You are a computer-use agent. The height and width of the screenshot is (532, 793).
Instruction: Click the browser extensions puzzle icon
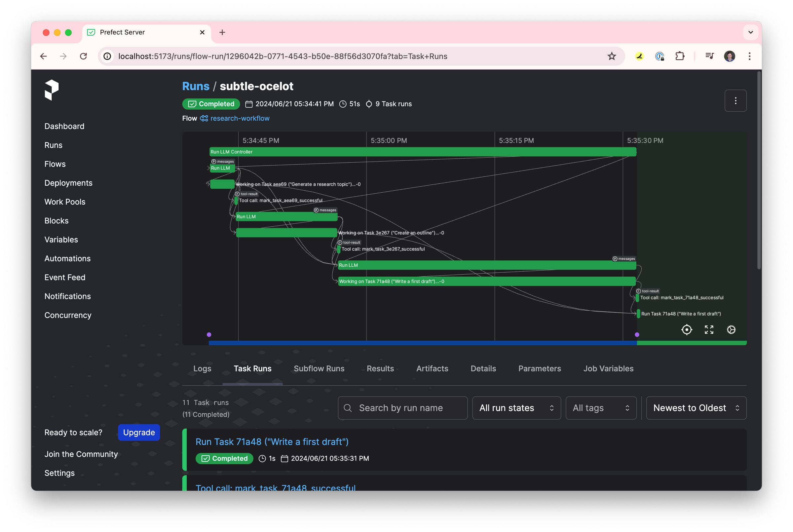click(680, 56)
